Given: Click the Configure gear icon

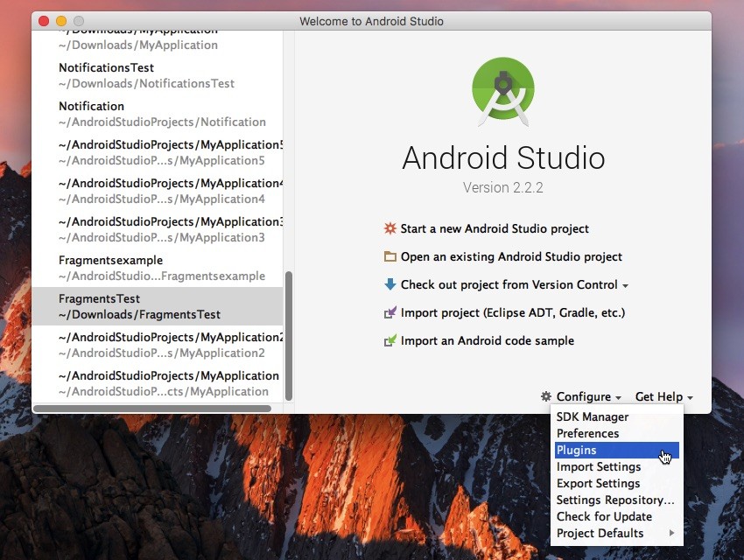Looking at the screenshot, I should [x=546, y=396].
